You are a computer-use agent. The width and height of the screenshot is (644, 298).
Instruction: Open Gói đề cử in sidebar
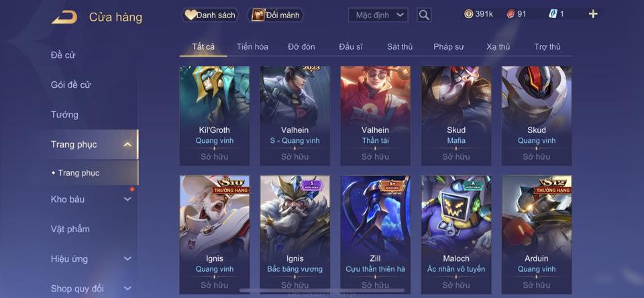70,85
